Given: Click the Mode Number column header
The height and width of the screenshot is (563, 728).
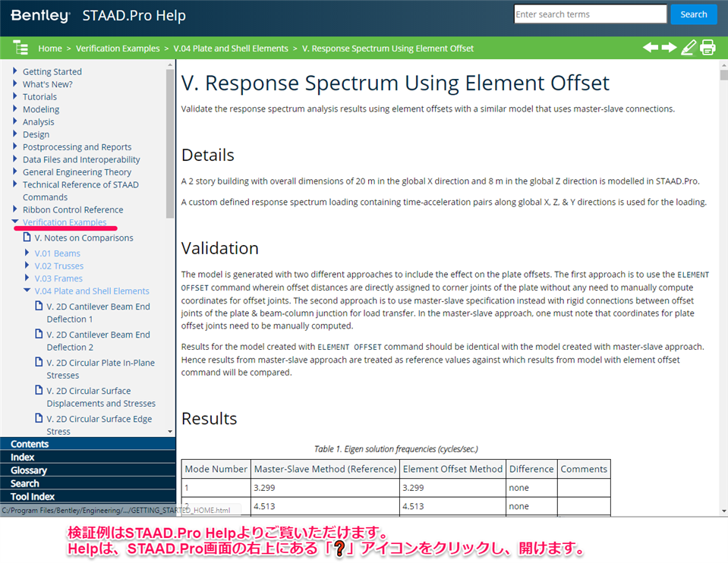Looking at the screenshot, I should 216,469.
